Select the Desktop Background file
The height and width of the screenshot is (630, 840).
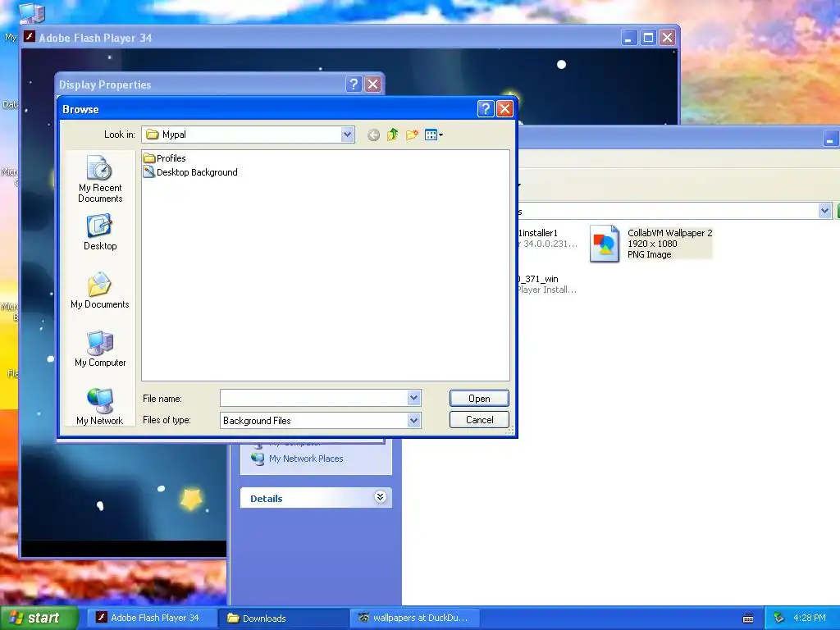click(190, 172)
